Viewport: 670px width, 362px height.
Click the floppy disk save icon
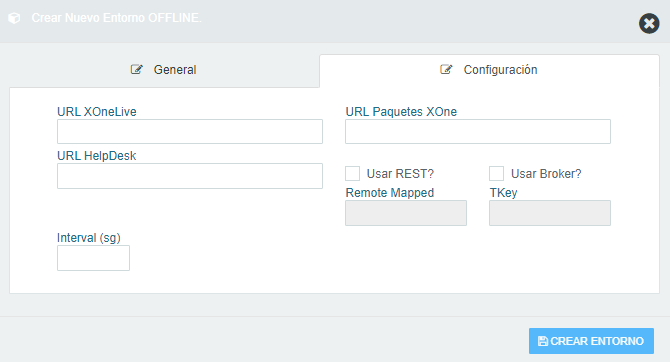click(x=543, y=341)
